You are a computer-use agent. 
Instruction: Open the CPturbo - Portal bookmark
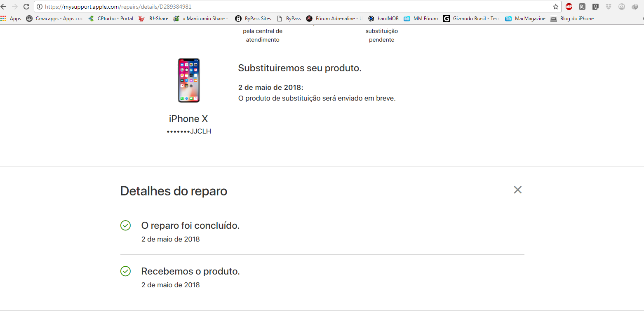click(110, 19)
